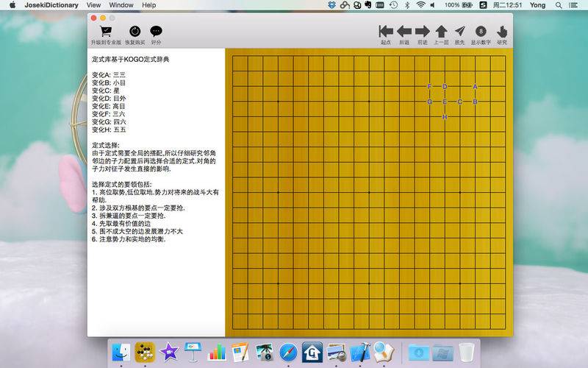Click the upgrade to pro shopping cart icon
The width and height of the screenshot is (588, 368).
106,32
